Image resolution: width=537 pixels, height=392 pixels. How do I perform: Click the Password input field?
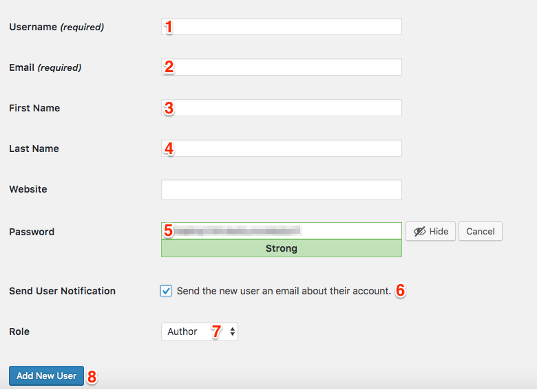coord(282,231)
